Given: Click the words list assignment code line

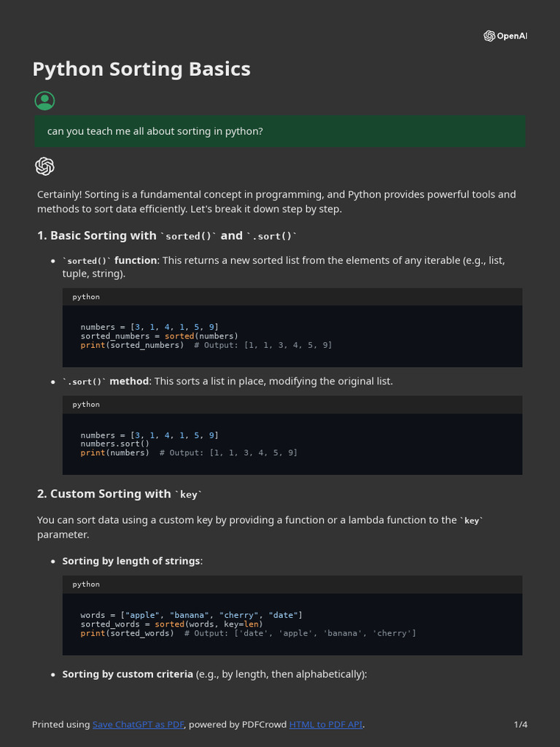Looking at the screenshot, I should pyautogui.click(x=191, y=615).
